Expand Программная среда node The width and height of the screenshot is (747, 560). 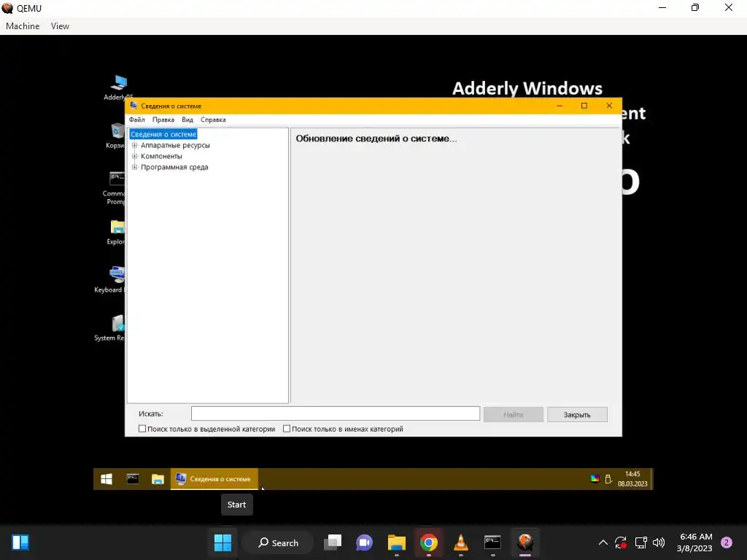(x=134, y=167)
